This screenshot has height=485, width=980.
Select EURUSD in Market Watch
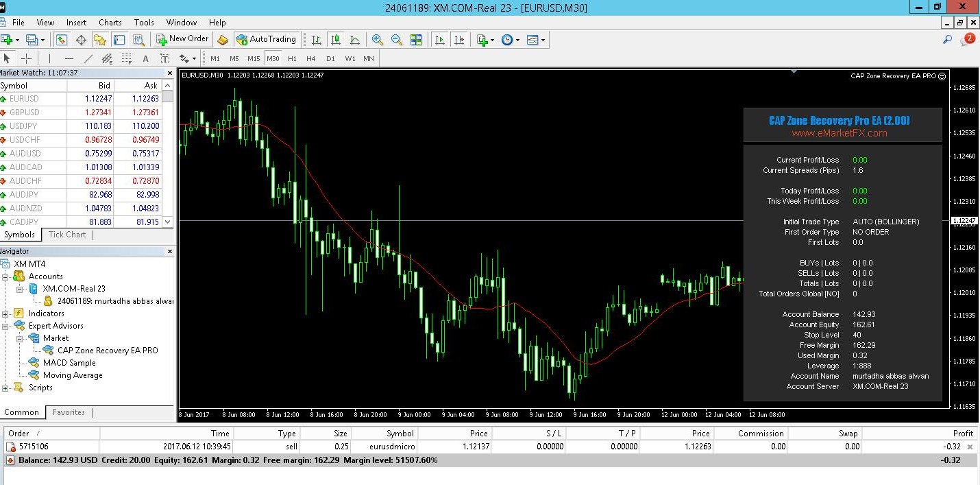coord(23,98)
